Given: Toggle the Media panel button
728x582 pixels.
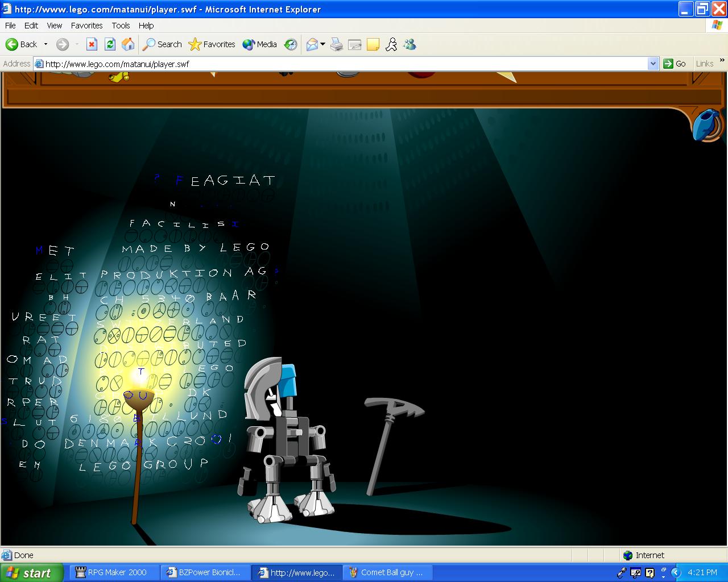Looking at the screenshot, I should [x=260, y=44].
